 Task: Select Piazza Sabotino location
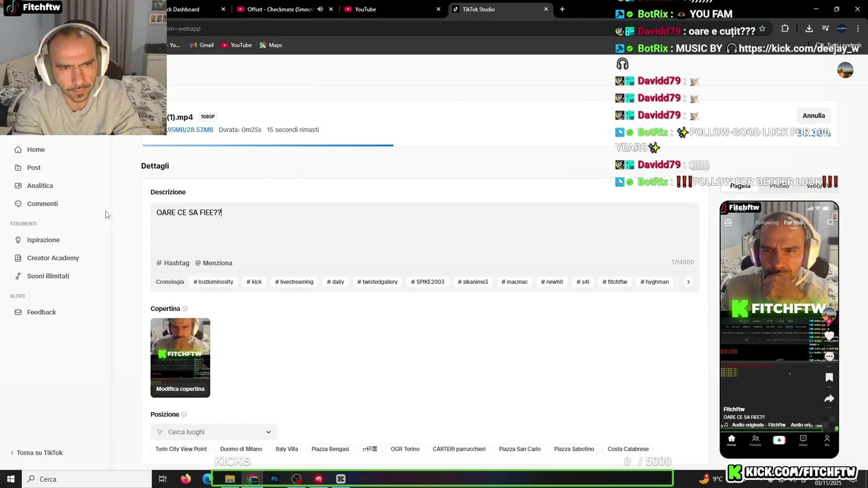point(574,449)
